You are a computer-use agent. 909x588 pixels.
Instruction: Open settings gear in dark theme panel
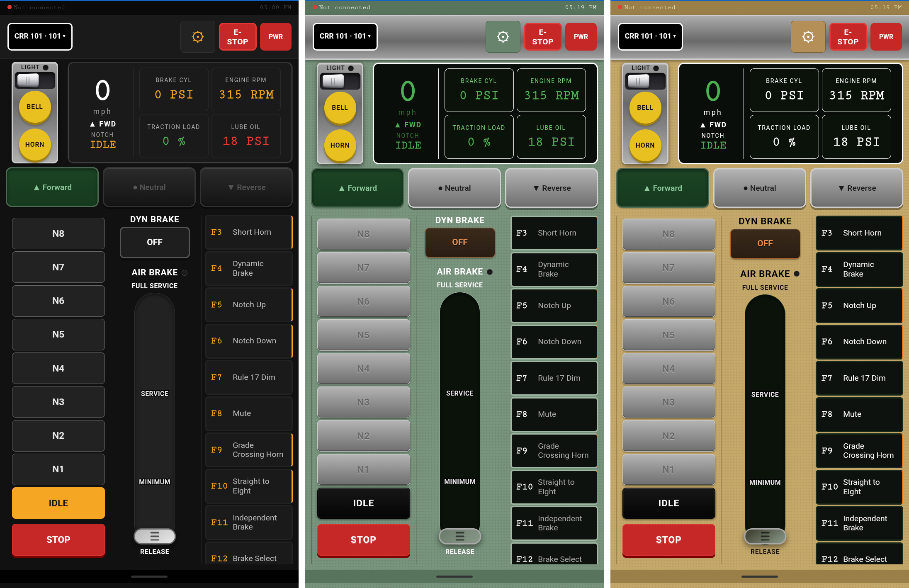(x=198, y=36)
